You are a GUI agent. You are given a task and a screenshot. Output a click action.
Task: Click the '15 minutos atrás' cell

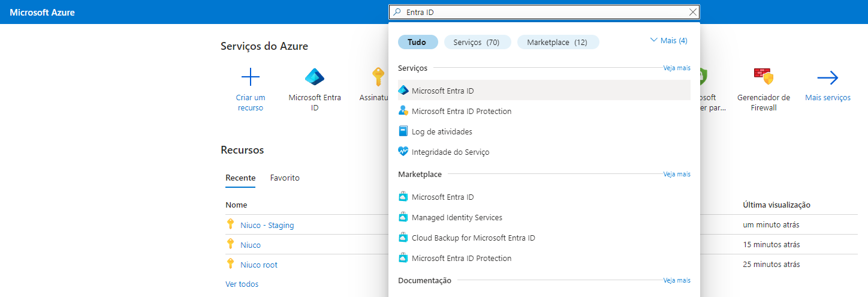[771, 245]
